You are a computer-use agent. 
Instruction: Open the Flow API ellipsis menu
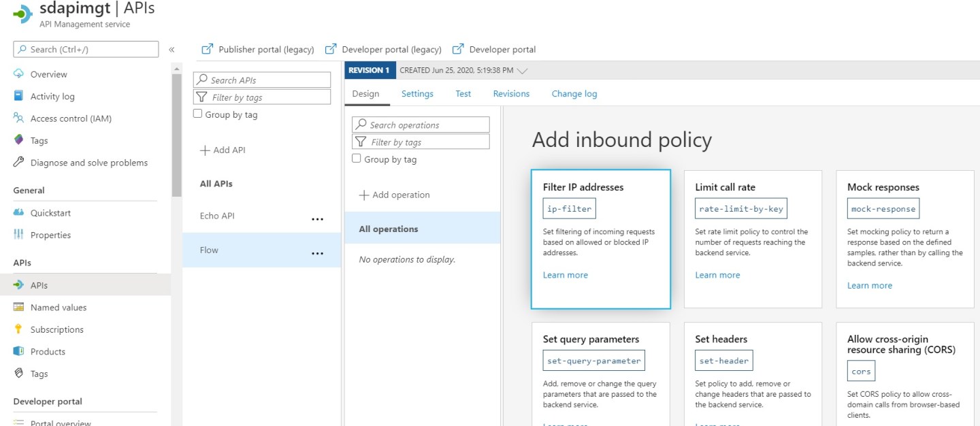(x=317, y=253)
